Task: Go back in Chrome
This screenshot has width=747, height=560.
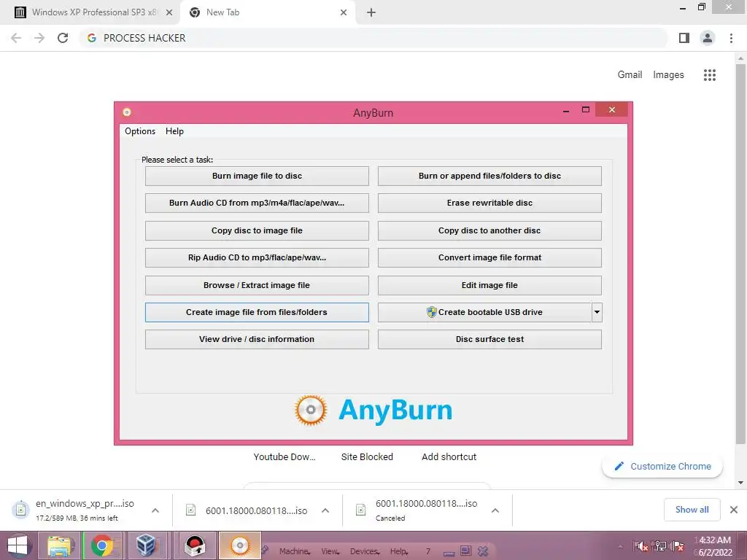Action: click(x=16, y=38)
